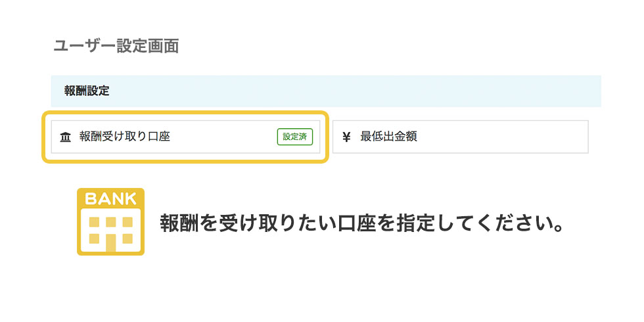Click the 報酬設定 section header
The image size is (644, 322).
point(87,91)
